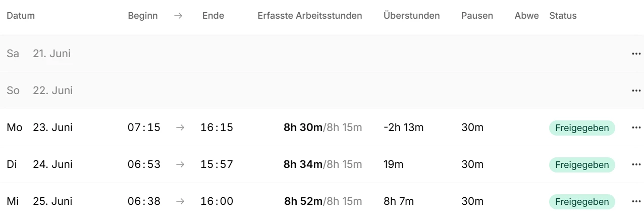Open the three-dot menu for So 22. Juni

point(636,91)
